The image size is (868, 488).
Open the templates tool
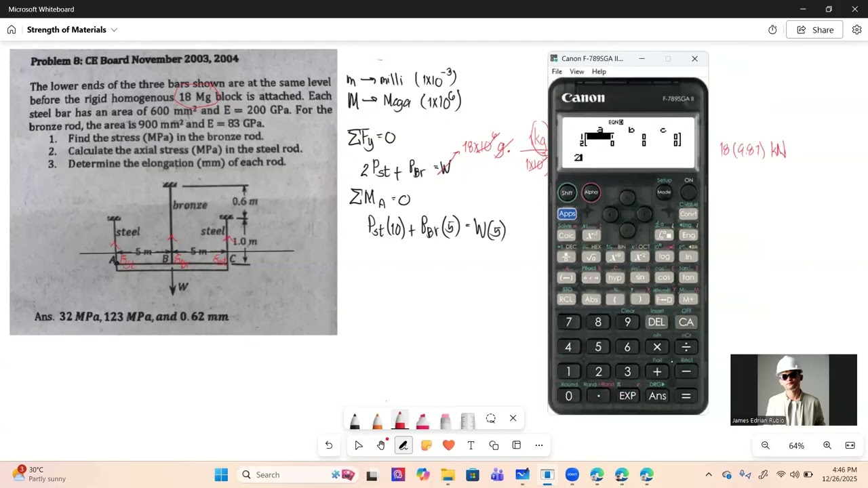pos(516,445)
